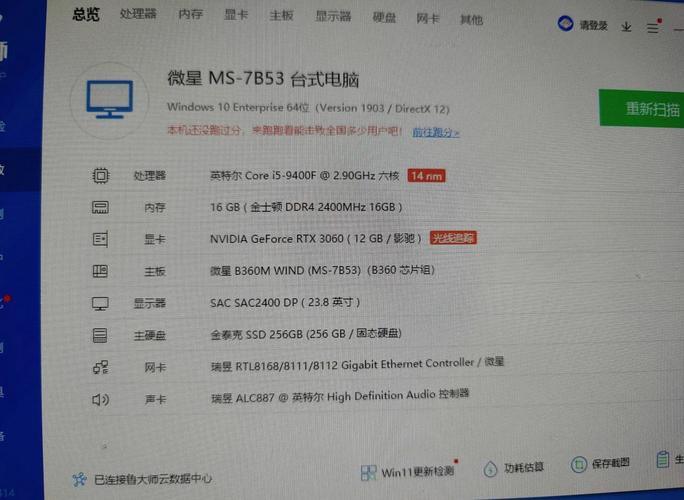Open the hamburger menu icon

click(x=653, y=28)
